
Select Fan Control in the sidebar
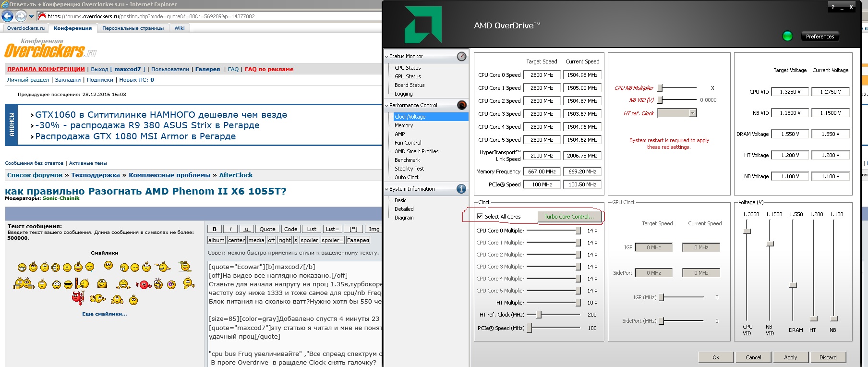(x=408, y=143)
